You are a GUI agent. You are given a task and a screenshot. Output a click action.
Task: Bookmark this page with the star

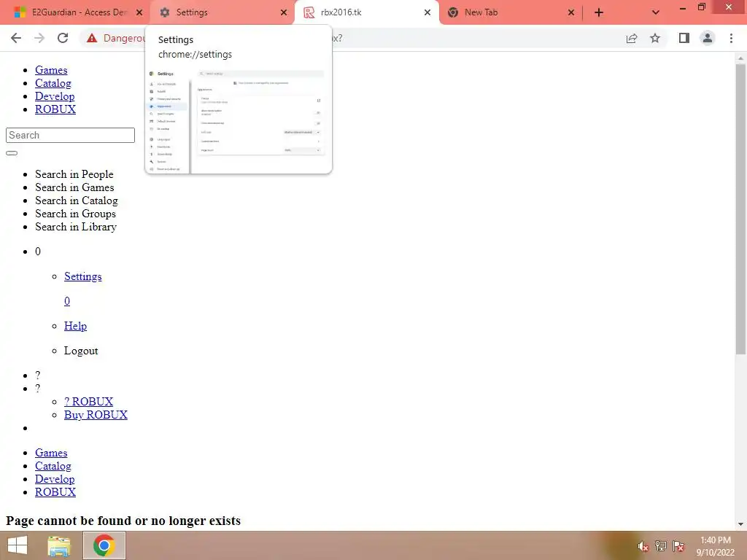[x=655, y=38]
